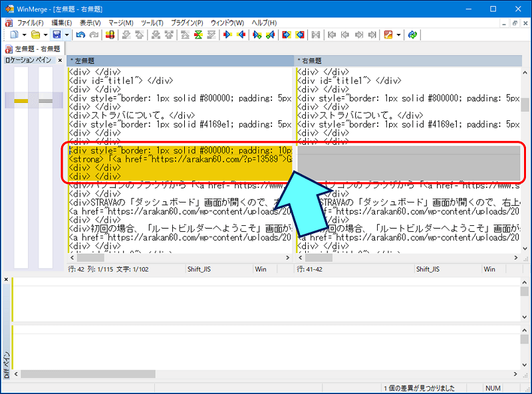Click the left pane Shift_JIS encoding indicator
Image resolution: width=532 pixels, height=394 pixels.
(x=199, y=269)
